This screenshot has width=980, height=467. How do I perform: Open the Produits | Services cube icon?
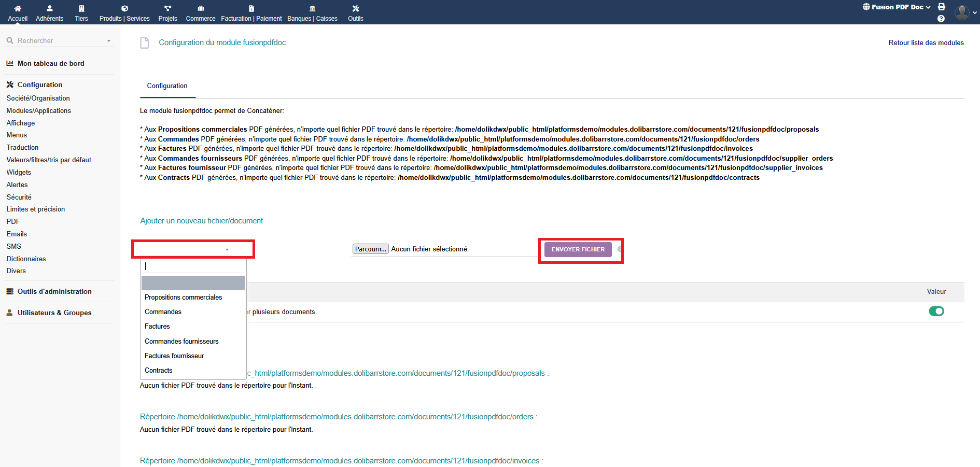124,8
